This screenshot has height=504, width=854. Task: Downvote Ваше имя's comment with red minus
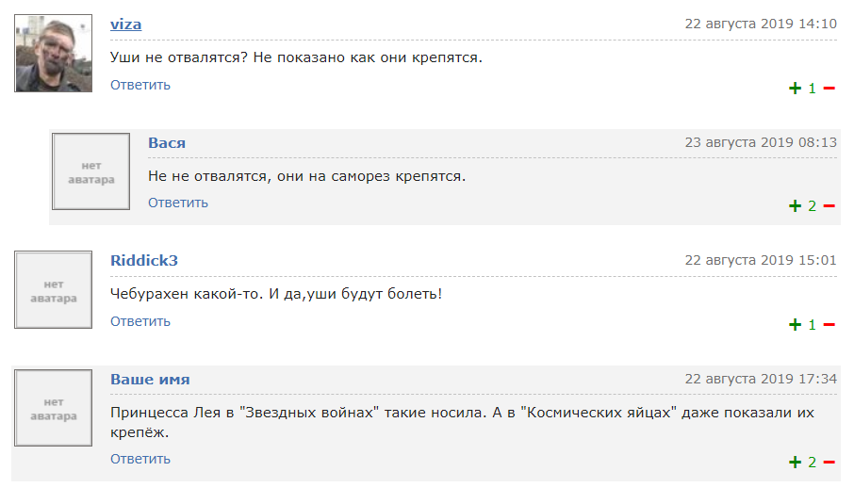[829, 463]
